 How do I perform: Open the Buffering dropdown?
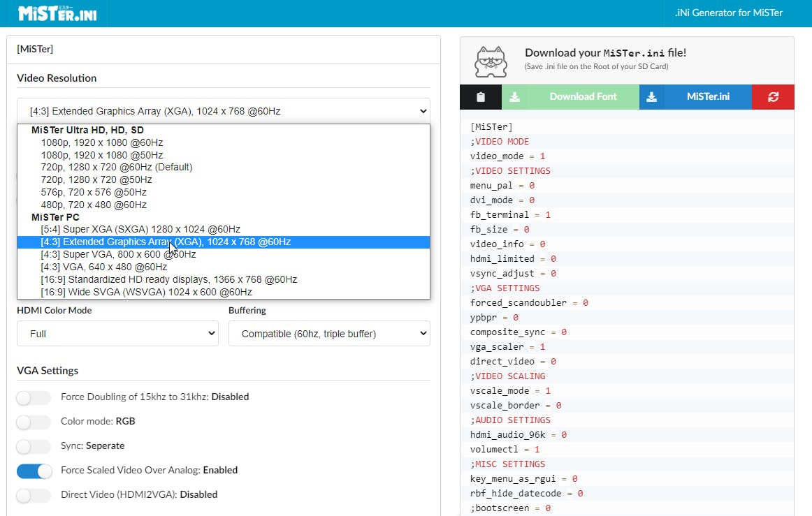tap(329, 334)
